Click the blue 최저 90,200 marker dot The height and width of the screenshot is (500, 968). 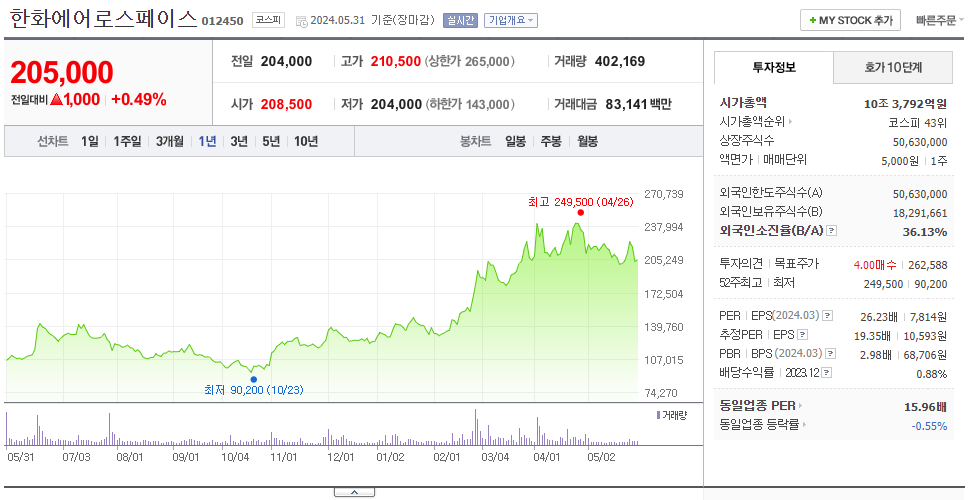coord(254,379)
